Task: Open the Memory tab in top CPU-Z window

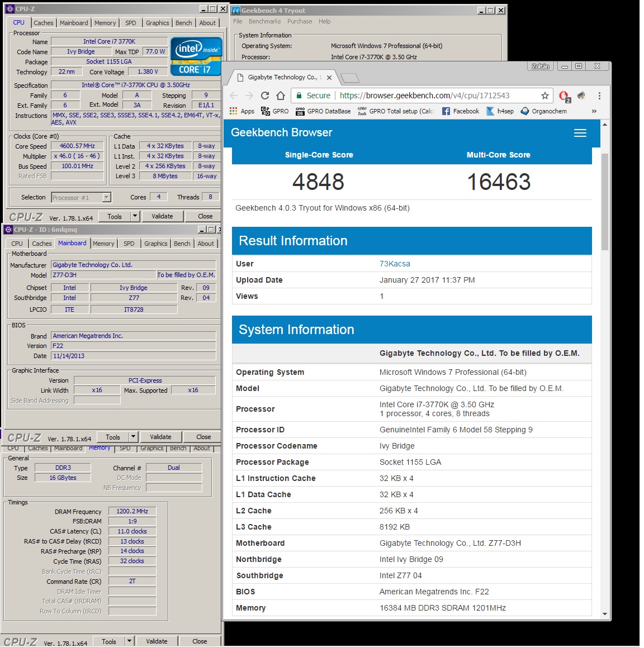Action: click(x=105, y=23)
